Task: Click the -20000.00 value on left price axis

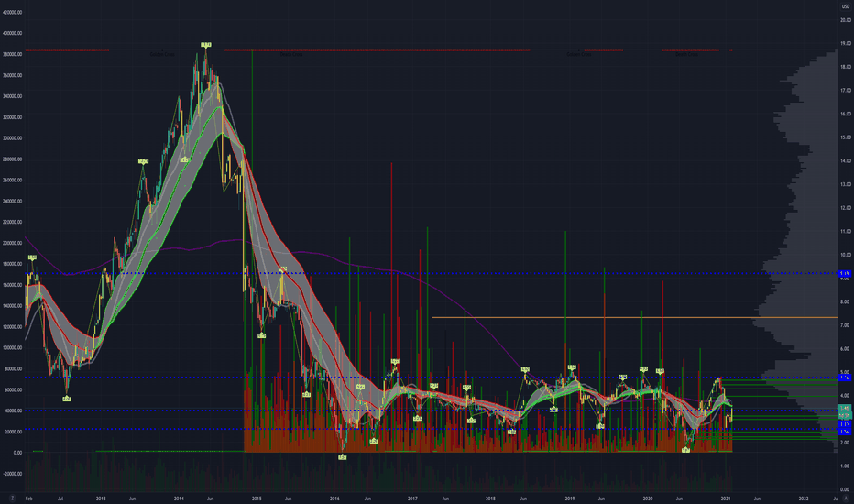Action: point(13,474)
